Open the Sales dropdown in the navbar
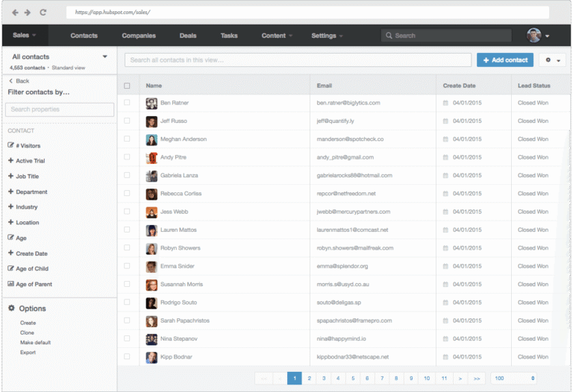Viewport: 573px width, 392px height. click(x=25, y=35)
